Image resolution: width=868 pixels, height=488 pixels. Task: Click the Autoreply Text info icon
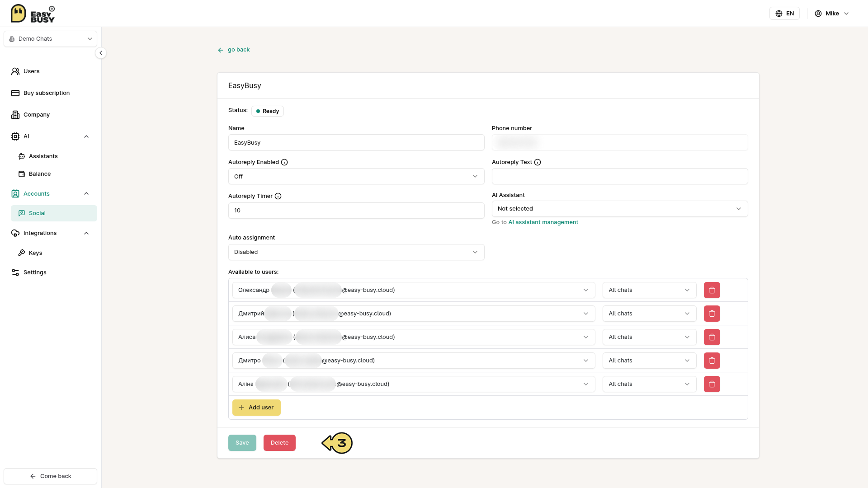(538, 162)
